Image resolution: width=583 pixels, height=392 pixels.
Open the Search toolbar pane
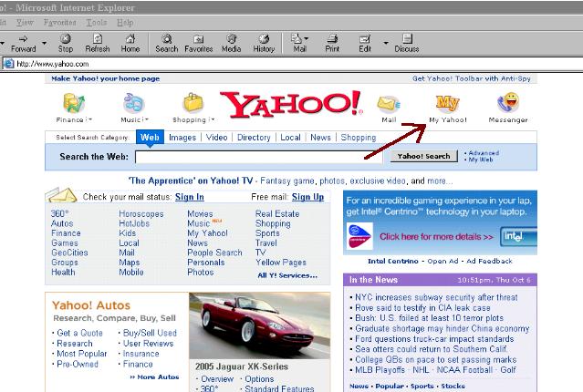[x=167, y=44]
